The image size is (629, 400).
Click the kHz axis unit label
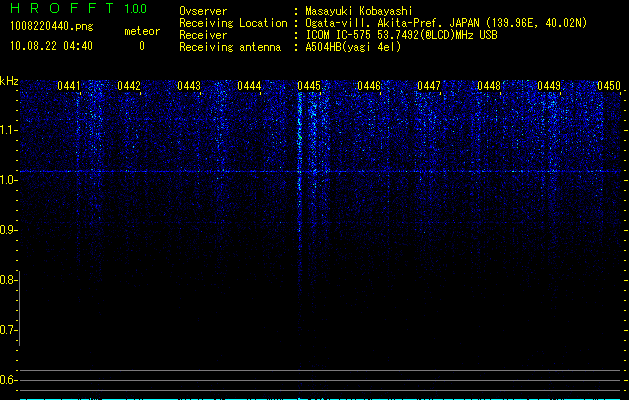(x=9, y=81)
